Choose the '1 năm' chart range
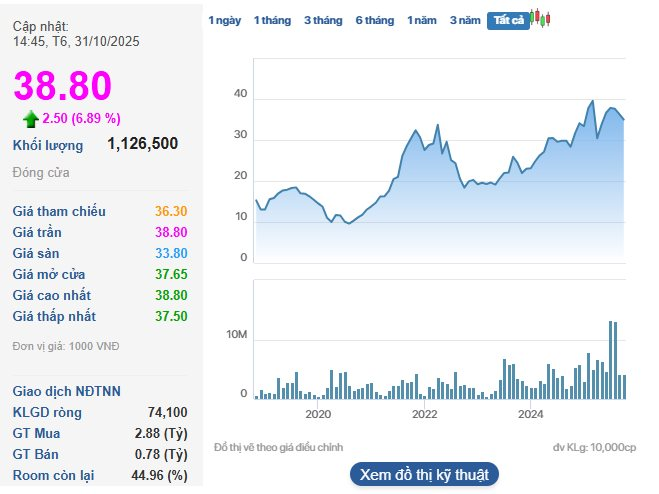 tap(421, 20)
